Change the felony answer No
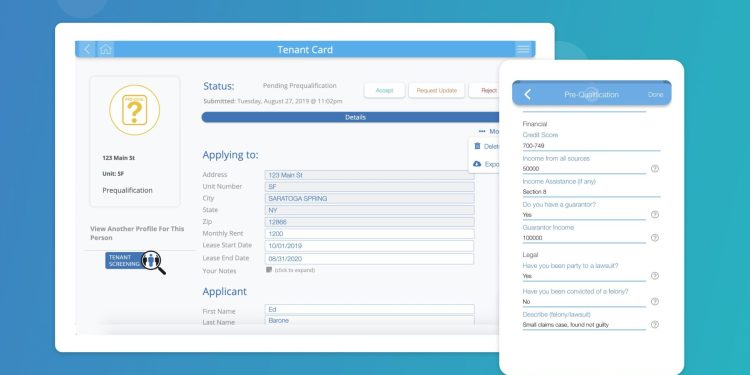The width and height of the screenshot is (750, 375). [584, 302]
